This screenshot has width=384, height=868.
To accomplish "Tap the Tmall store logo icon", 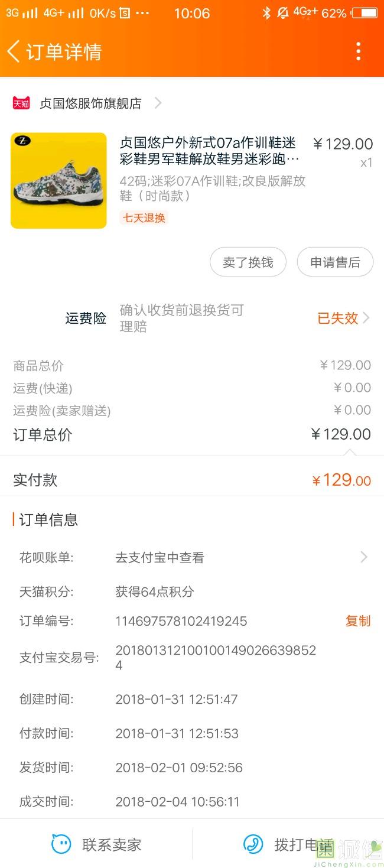I will coord(21,103).
